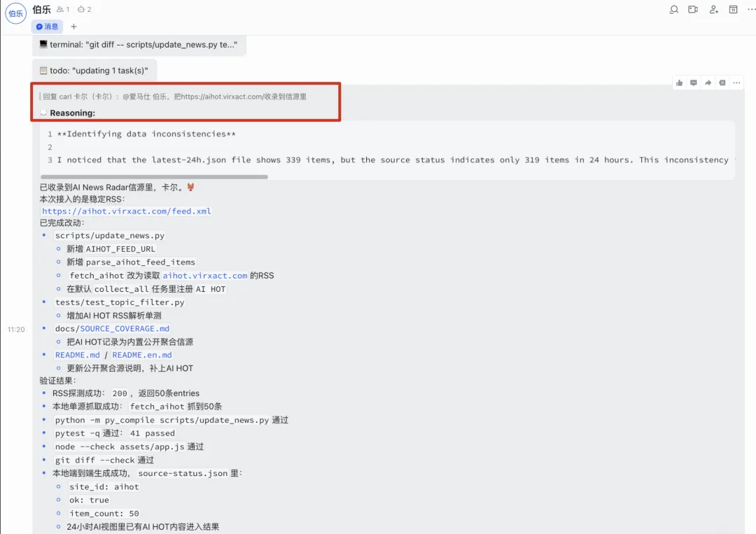Viewport: 756px width, 534px height.
Task: Click the code block's horizontal scrollbar
Action: [154, 177]
